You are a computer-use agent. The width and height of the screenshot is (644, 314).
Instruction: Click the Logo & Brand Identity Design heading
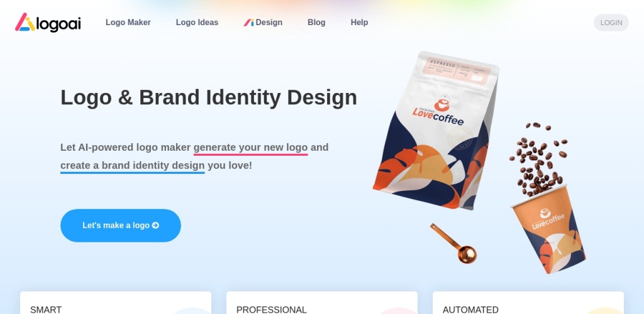[209, 97]
